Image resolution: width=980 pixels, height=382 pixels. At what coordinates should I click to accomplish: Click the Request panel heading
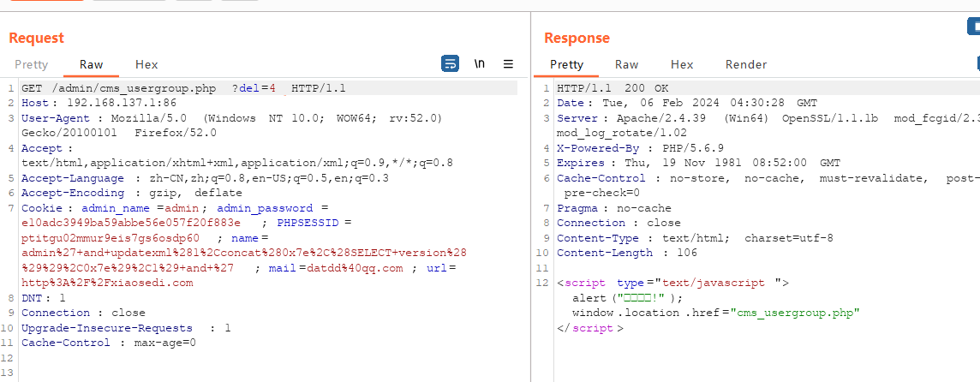(x=36, y=38)
